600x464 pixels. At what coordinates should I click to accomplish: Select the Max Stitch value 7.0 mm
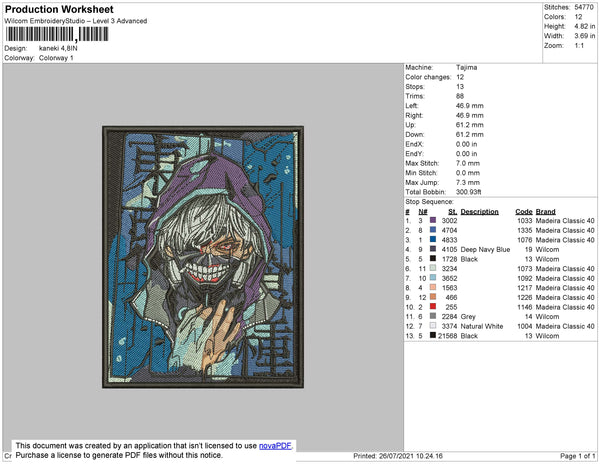tap(468, 163)
